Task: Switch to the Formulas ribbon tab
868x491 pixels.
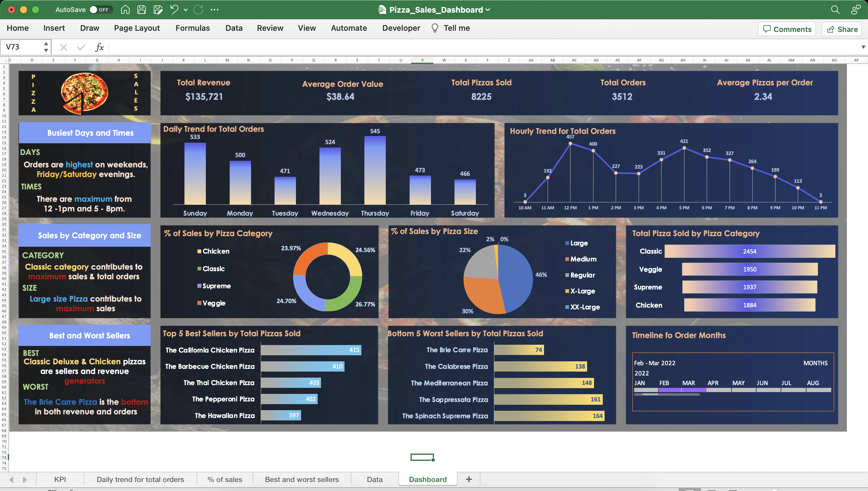Action: [x=192, y=28]
